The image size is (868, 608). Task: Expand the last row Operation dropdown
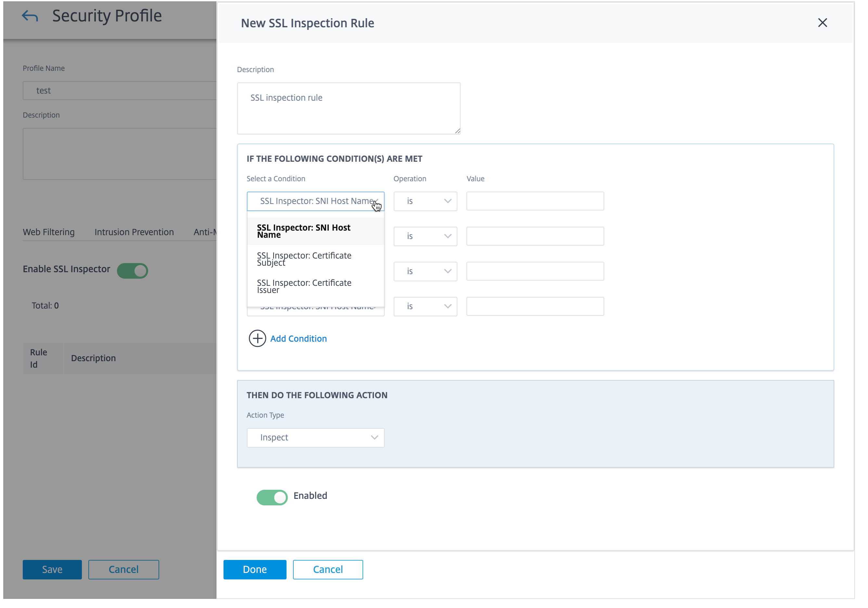425,306
